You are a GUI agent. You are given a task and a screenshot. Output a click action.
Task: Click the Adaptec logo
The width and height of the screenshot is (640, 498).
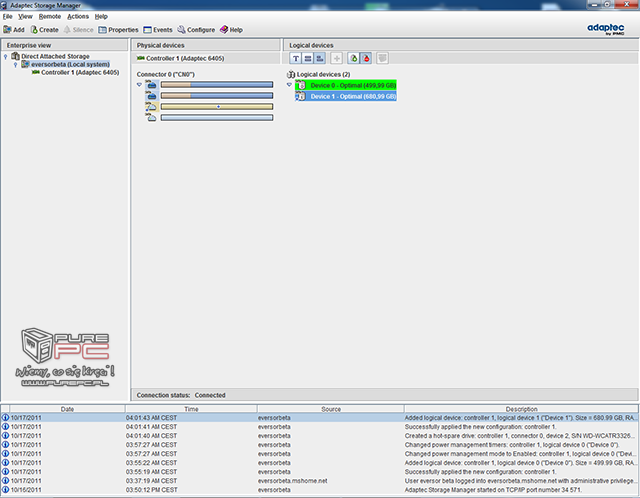(606, 29)
